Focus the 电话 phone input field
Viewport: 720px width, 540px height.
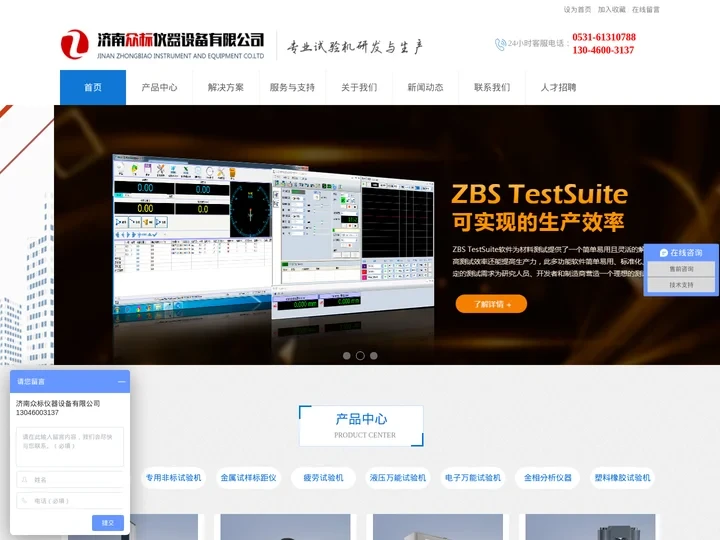[70, 501]
